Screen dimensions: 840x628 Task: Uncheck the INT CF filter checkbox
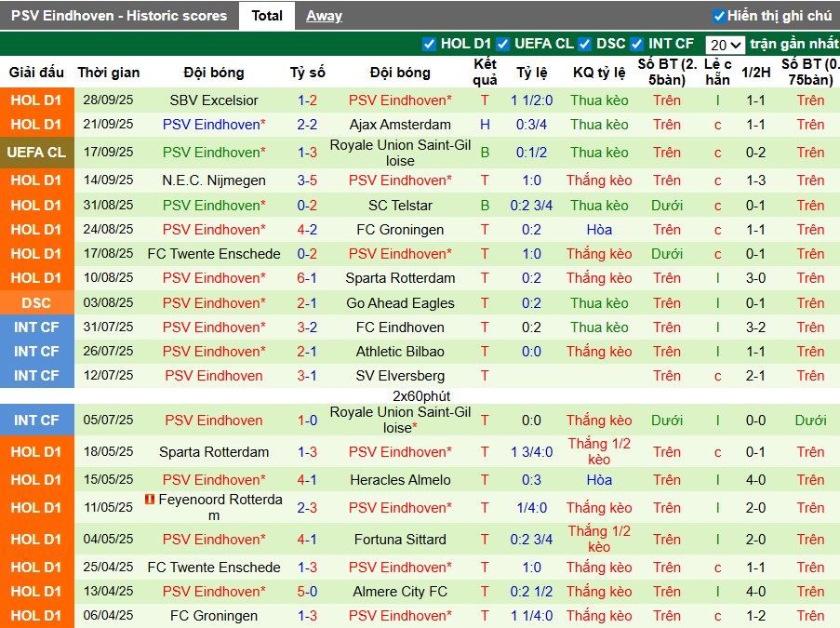[636, 44]
